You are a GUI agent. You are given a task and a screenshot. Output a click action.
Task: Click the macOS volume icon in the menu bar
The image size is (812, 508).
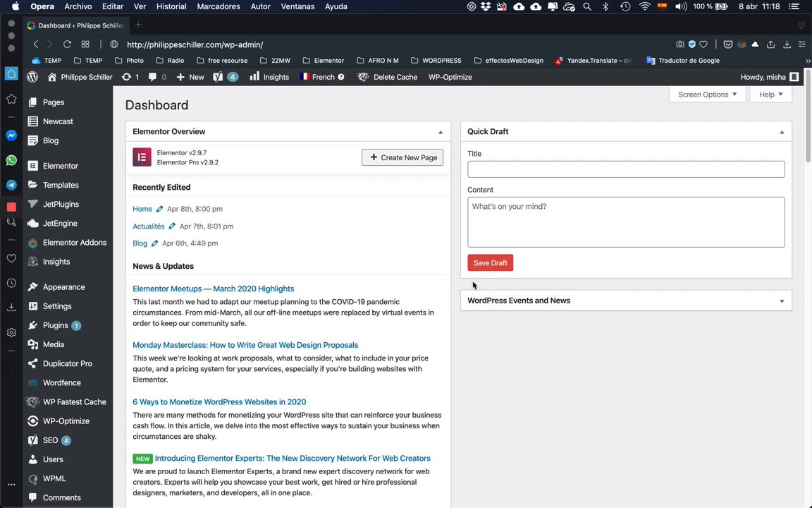[x=680, y=7]
